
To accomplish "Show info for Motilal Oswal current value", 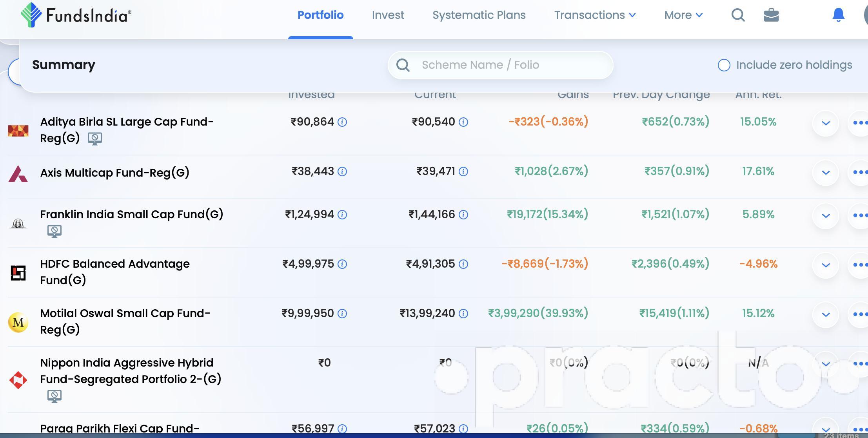I will [463, 314].
